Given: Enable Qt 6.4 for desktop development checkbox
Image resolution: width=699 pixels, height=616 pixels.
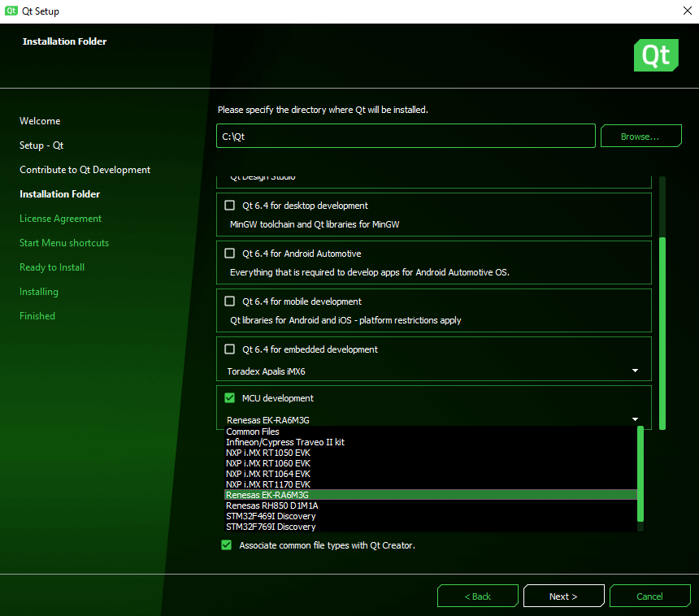Looking at the screenshot, I should pos(230,206).
